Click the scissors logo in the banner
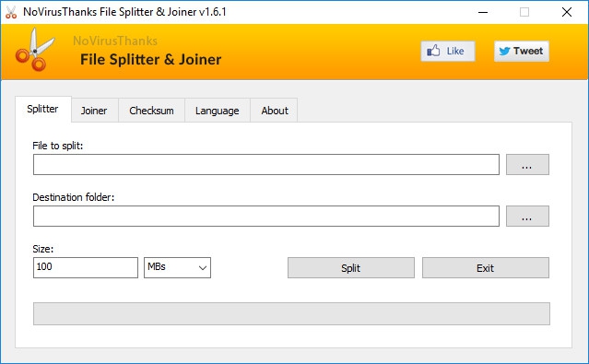Viewport: 589px width, 364px height. [x=35, y=50]
